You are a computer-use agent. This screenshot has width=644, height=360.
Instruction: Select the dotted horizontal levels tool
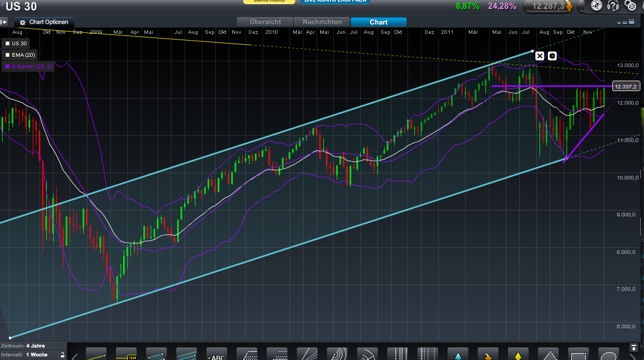277,354
